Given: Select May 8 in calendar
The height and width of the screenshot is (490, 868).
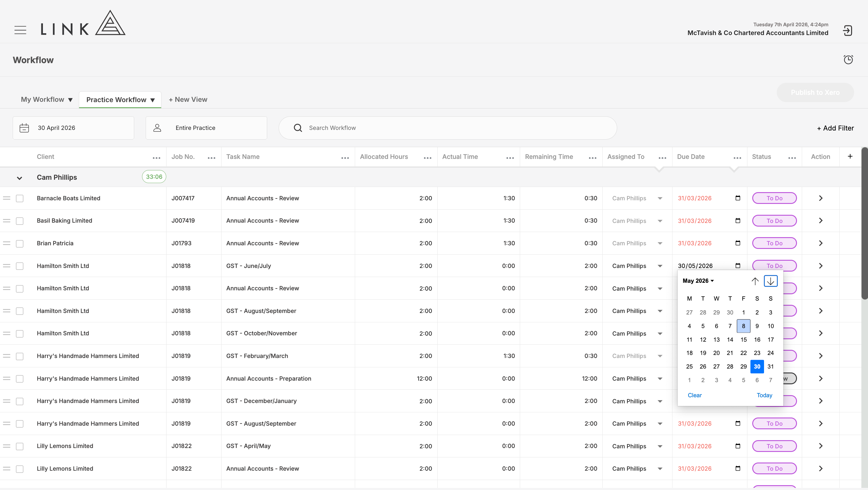Looking at the screenshot, I should pos(743,326).
